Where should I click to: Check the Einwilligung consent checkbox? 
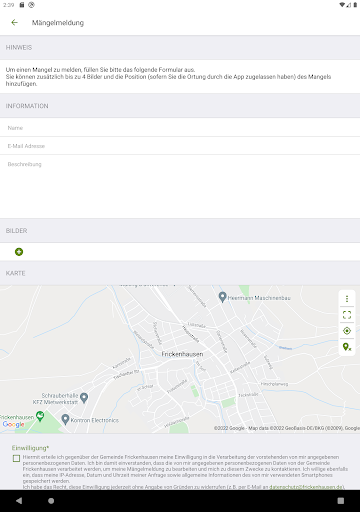click(16, 458)
